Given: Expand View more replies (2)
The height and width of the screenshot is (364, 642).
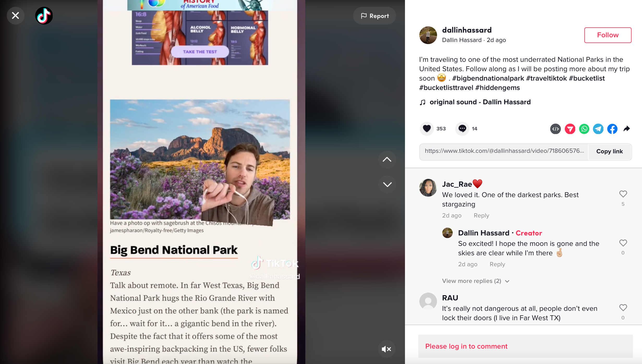Looking at the screenshot, I should click(476, 281).
